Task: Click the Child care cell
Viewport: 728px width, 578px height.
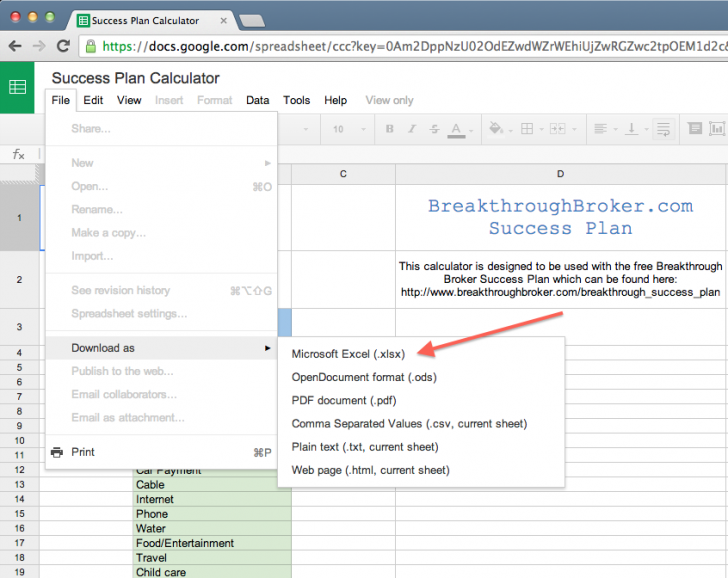Action: (x=212, y=572)
